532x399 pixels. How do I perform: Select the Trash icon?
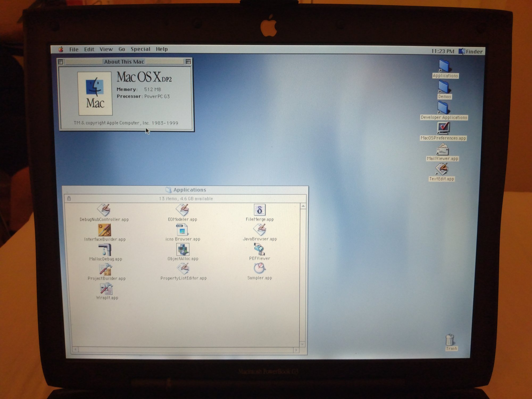(x=450, y=340)
